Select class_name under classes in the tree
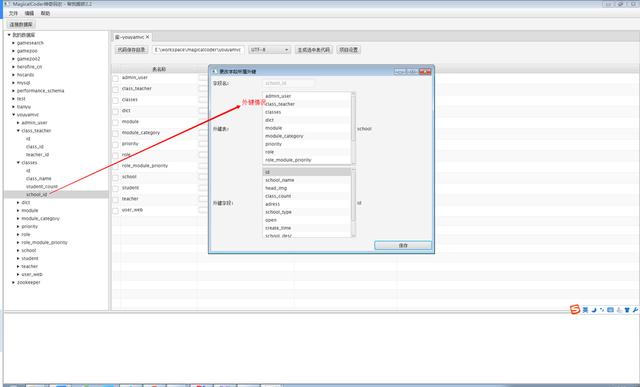 (38, 179)
